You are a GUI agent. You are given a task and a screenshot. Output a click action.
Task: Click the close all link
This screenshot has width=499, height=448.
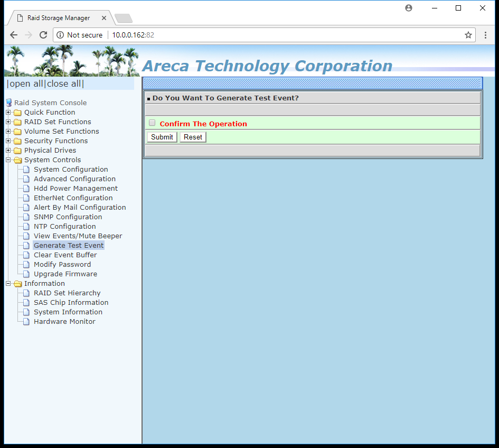click(64, 84)
